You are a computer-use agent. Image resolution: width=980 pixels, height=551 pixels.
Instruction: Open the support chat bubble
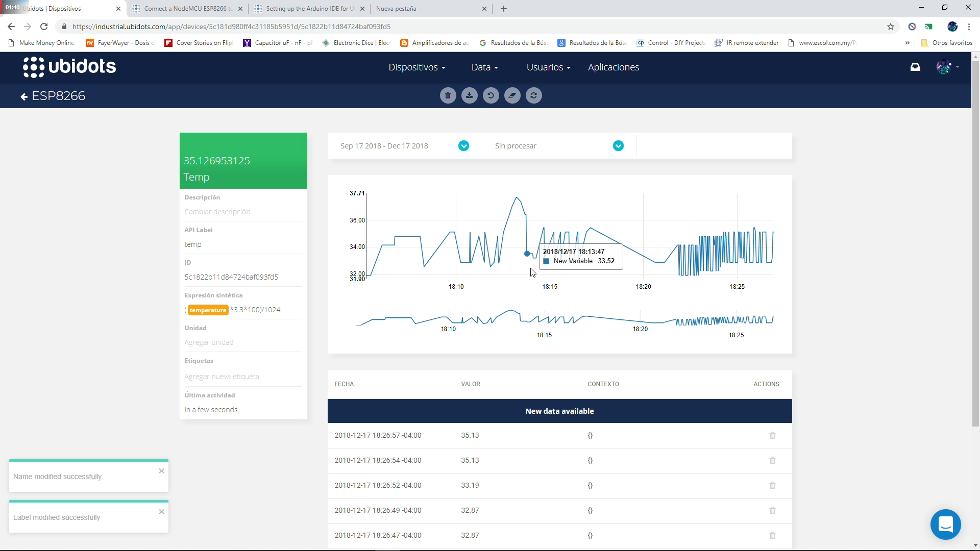[x=945, y=524]
